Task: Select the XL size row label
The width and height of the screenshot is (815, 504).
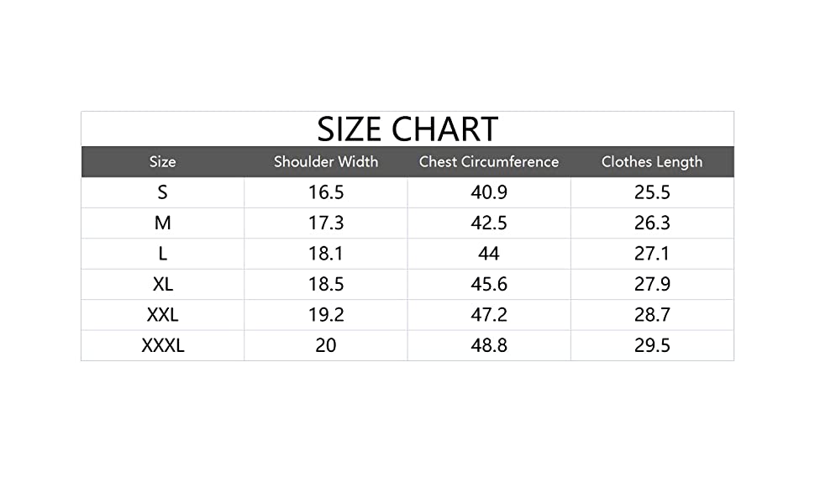Action: (x=163, y=284)
